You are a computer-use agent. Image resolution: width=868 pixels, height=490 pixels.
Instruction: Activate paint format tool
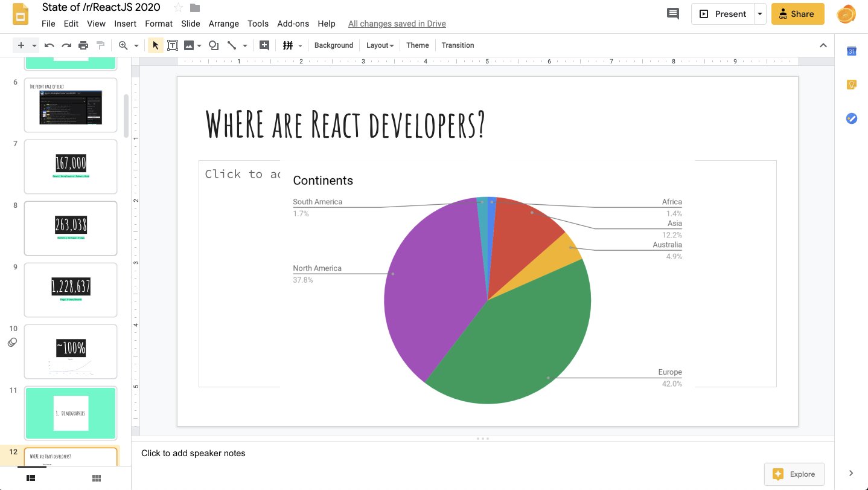click(101, 45)
